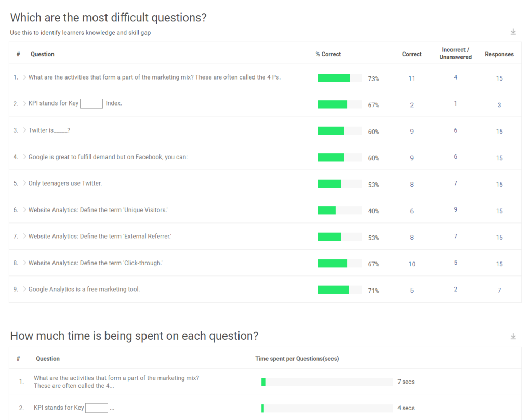Click the 'Question' column header
Image resolution: width=532 pixels, height=420 pixels.
43,54
